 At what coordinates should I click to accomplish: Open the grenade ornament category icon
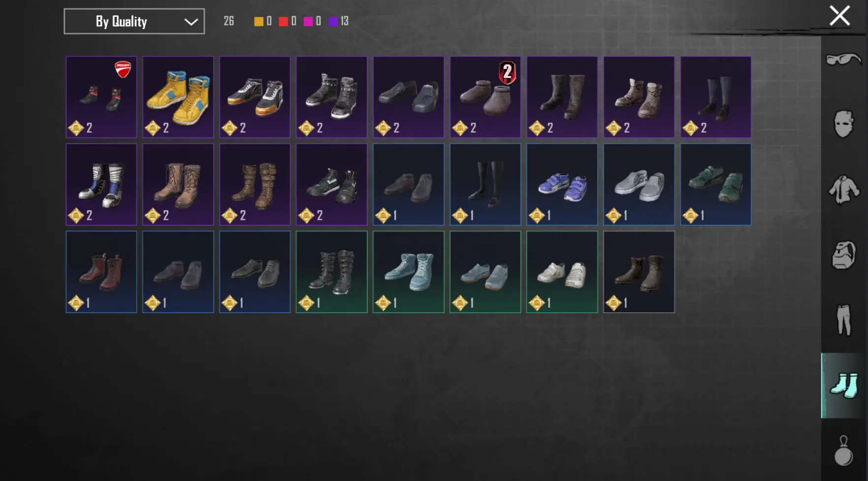click(843, 450)
